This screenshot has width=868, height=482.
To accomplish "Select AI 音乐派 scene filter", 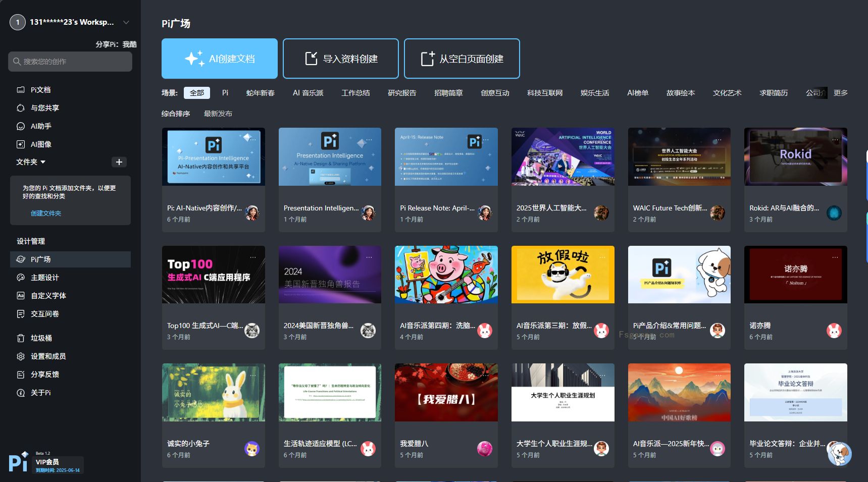I will [308, 93].
